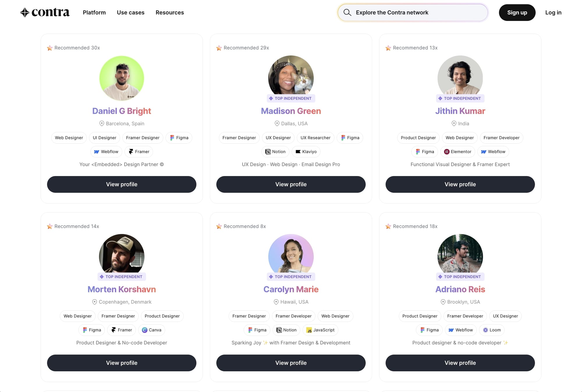This screenshot has height=392, width=582.
Task: Open the Use cases menu item
Action: tap(131, 12)
